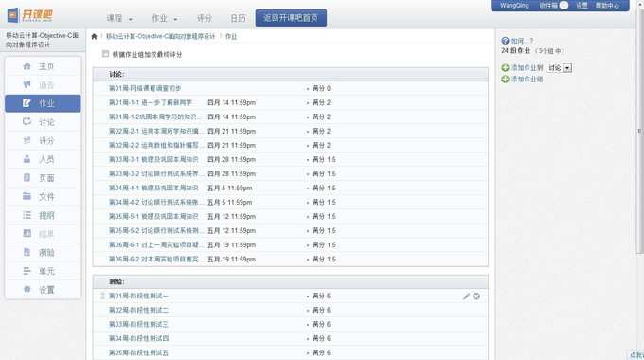Open the 收件箱 inbox link
Image resolution: width=644 pixels, height=360 pixels.
(x=548, y=6)
